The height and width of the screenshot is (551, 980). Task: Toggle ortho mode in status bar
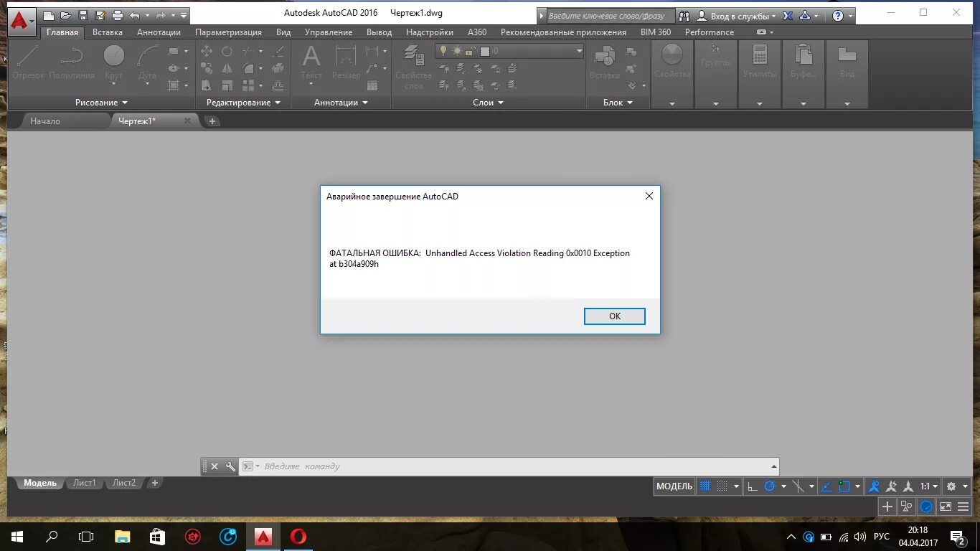point(753,486)
